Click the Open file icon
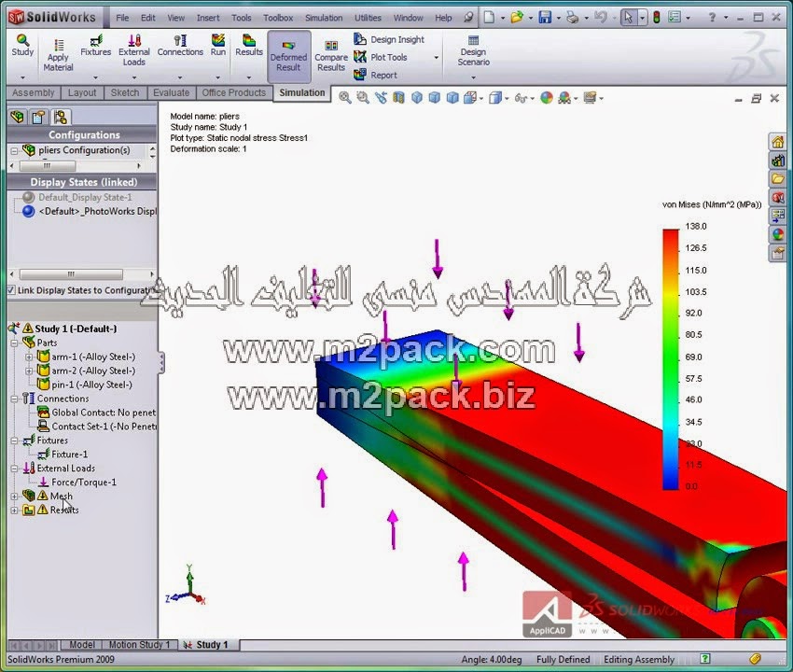The height and width of the screenshot is (672, 793). coord(517,18)
